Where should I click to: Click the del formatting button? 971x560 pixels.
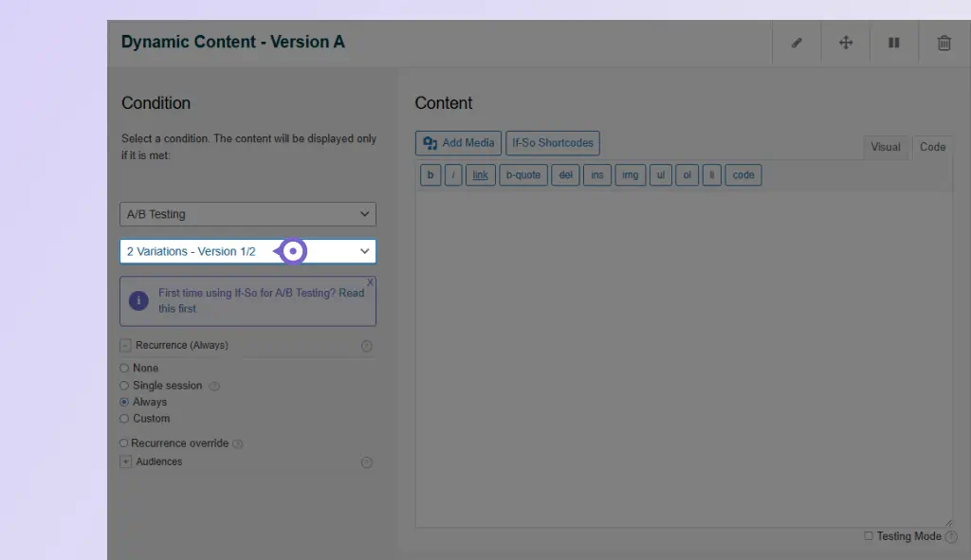point(565,175)
